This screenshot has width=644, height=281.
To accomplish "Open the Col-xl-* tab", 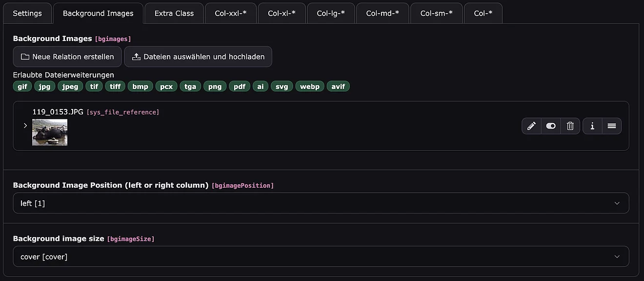I will click(282, 13).
